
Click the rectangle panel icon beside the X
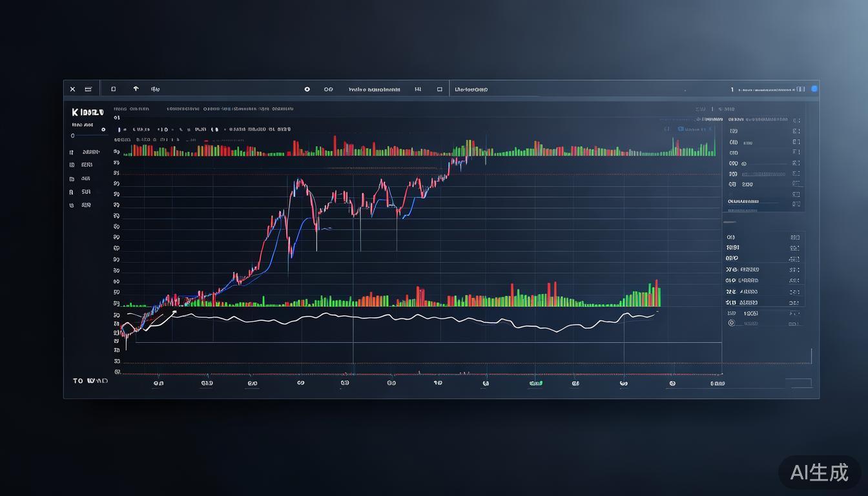pyautogui.click(x=88, y=89)
